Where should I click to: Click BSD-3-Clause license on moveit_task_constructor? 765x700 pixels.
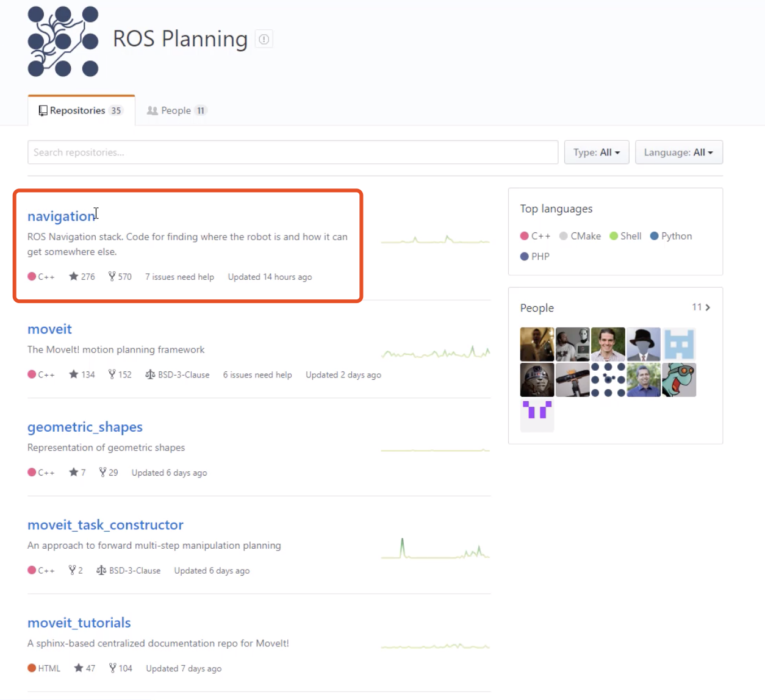tap(128, 570)
